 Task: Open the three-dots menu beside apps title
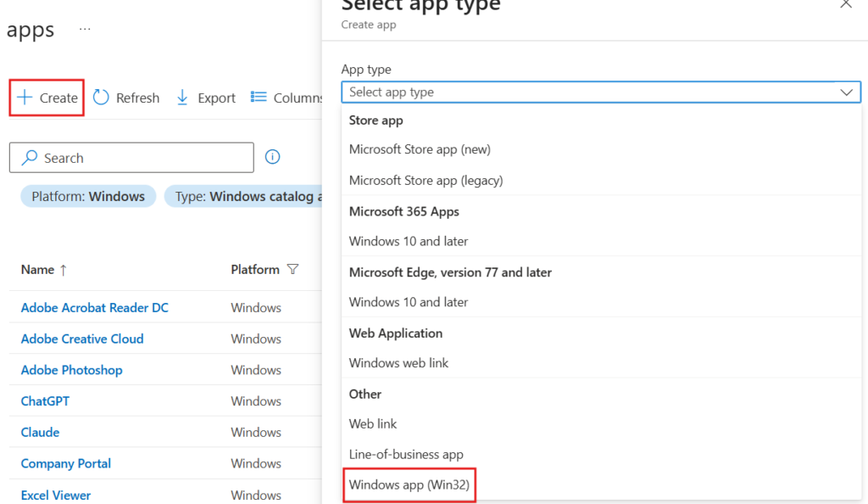pyautogui.click(x=85, y=29)
